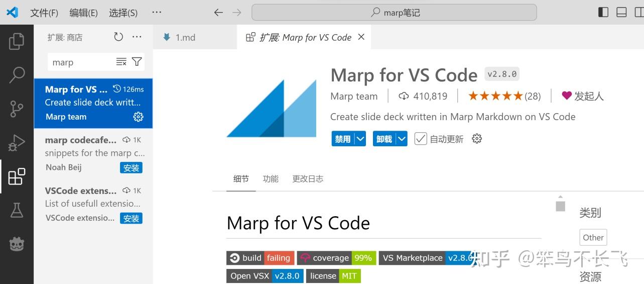Viewport: 644px width, 284px height.
Task: Open the Selection (选择) menu
Action: click(123, 13)
